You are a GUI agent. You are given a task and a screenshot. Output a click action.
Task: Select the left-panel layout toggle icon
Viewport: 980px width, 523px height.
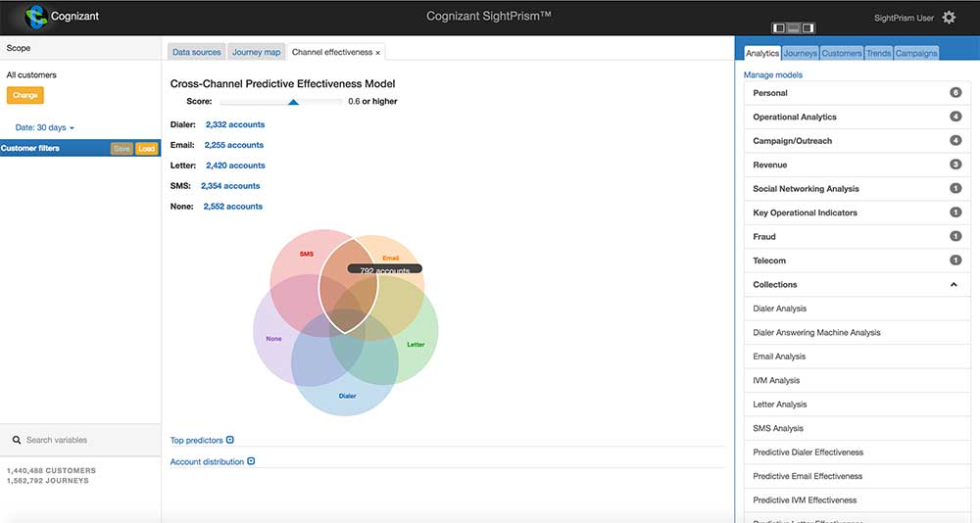pos(779,27)
